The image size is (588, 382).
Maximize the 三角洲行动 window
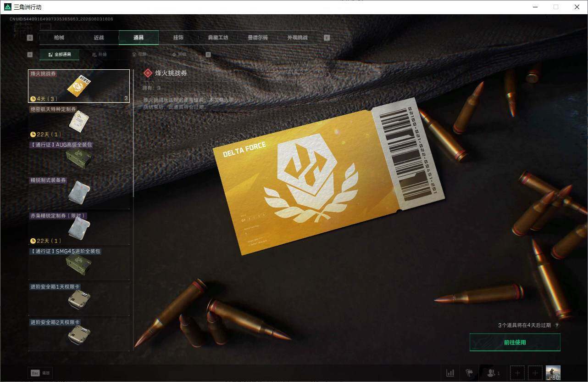pos(556,7)
